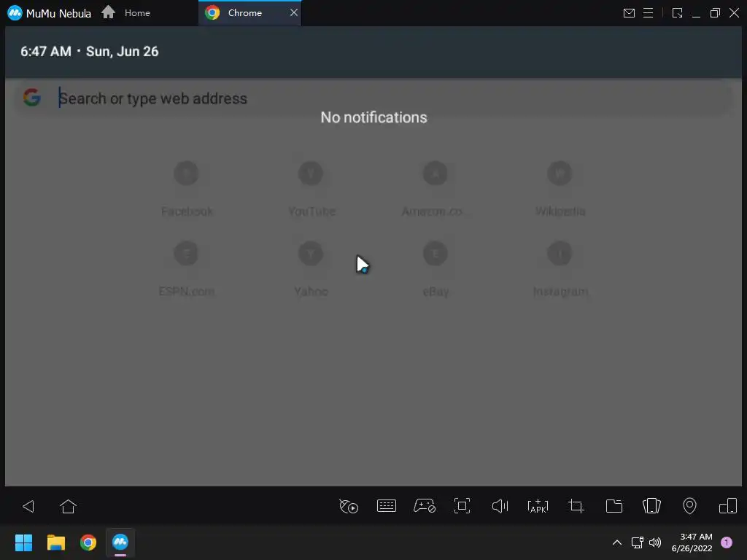The image size is (747, 560).
Task: Open the volume control icon in emulator toolbar
Action: click(x=500, y=506)
